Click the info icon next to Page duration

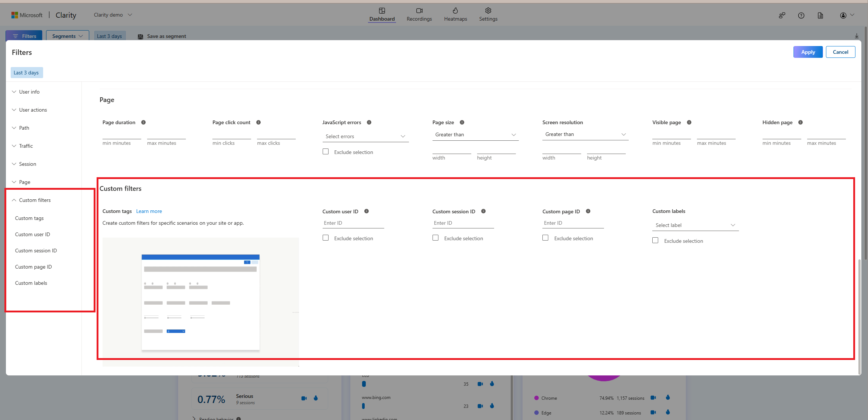(x=143, y=122)
